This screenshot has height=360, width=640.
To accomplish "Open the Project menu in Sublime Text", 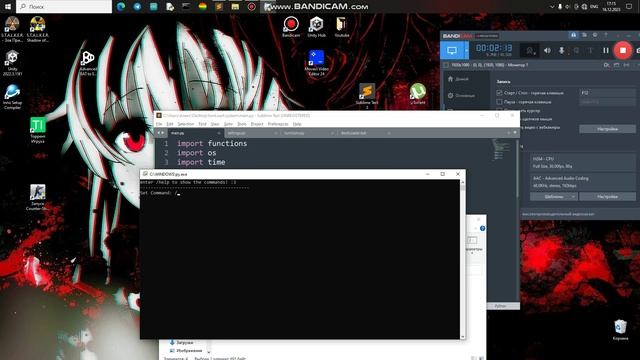I will [257, 124].
